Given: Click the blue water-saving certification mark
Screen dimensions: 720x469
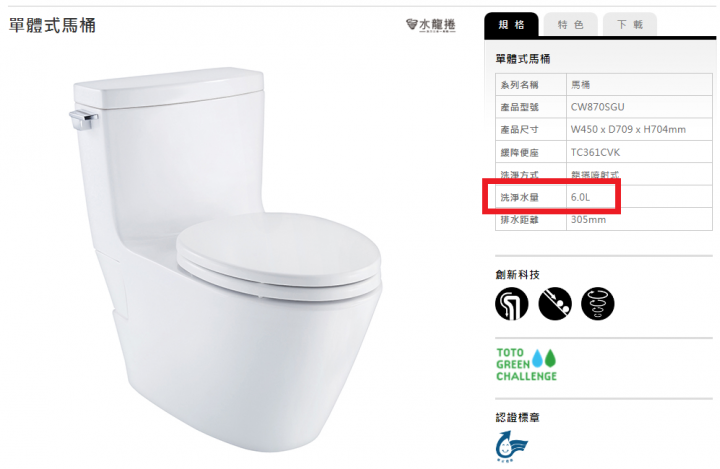Looking at the screenshot, I should pos(511,446).
